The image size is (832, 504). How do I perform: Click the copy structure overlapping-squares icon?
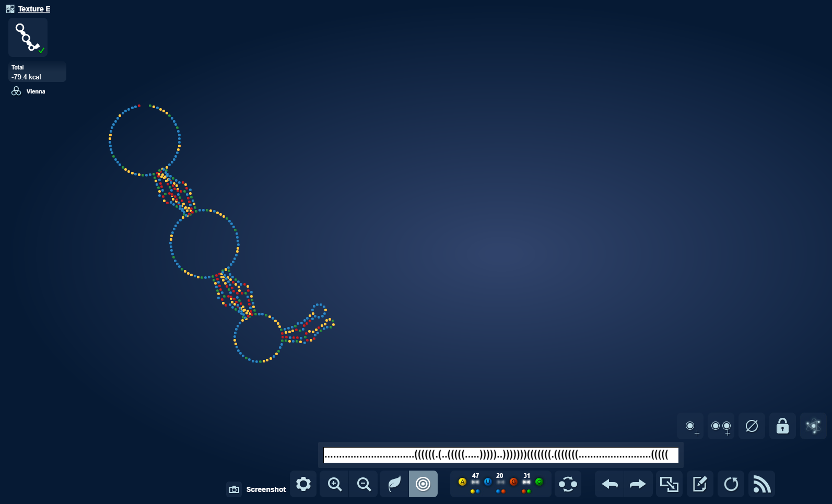pyautogui.click(x=669, y=484)
